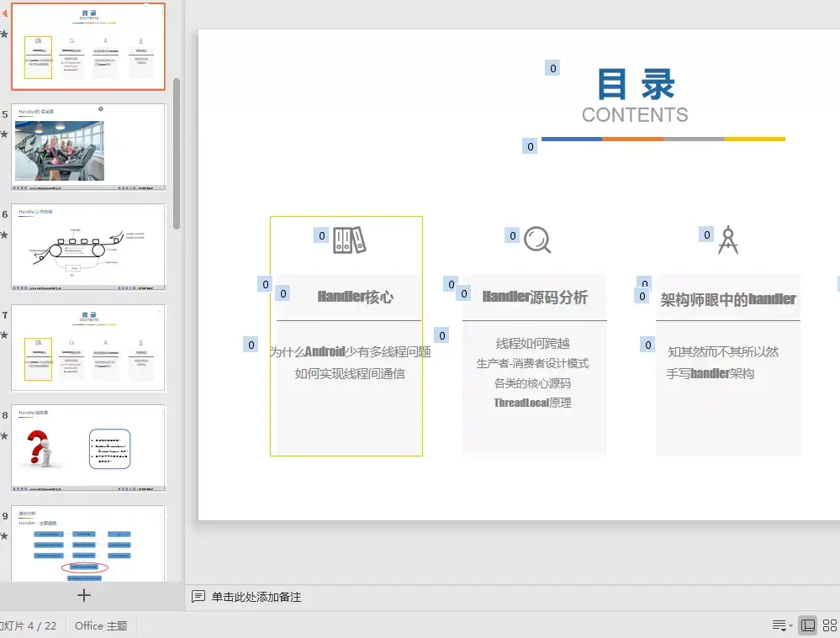Click the 生产者-消费者设计模式 line
Viewport: 840px width, 638px height.
pyautogui.click(x=532, y=363)
